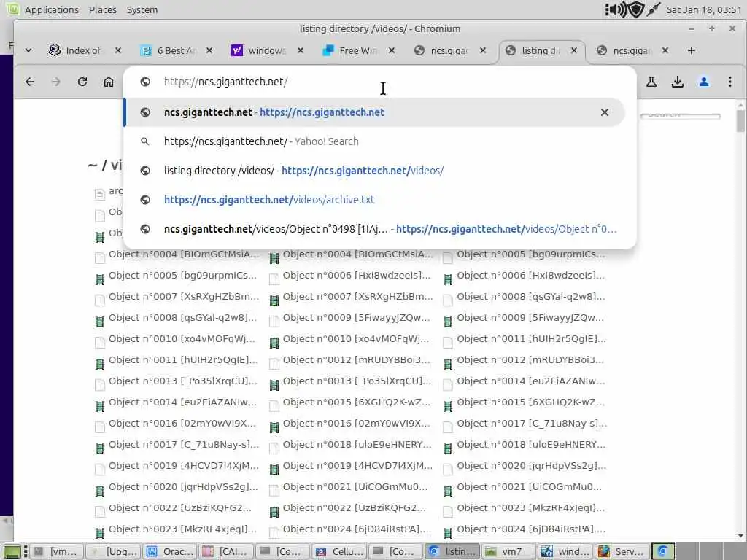Click the network connection tray icon

653,9
